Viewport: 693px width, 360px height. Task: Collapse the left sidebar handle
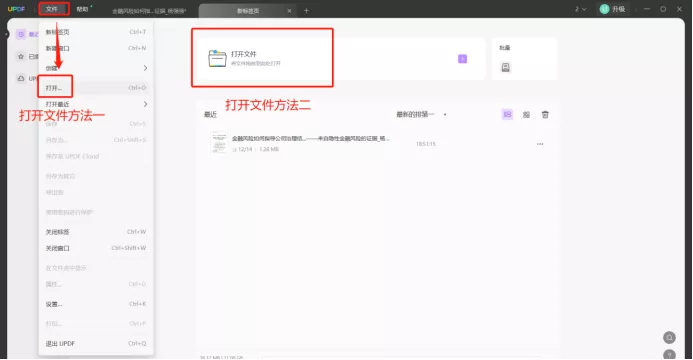7,34
